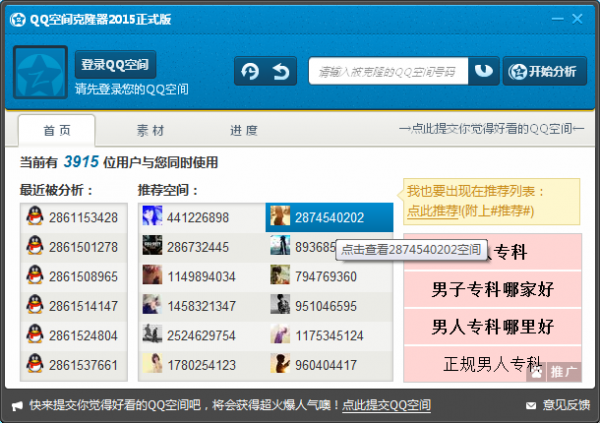Click avatar thumbnail of 960404417
Screen dimensions: 600x423
pos(280,363)
